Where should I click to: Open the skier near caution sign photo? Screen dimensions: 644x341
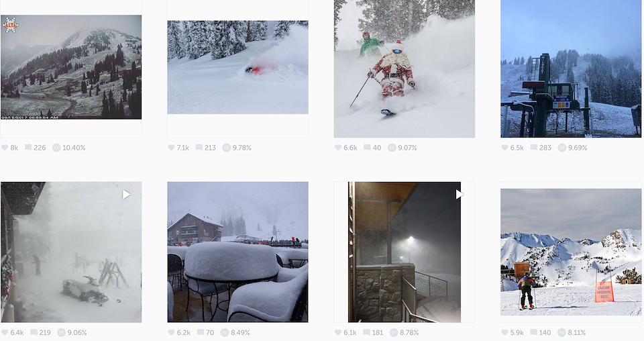tap(571, 252)
